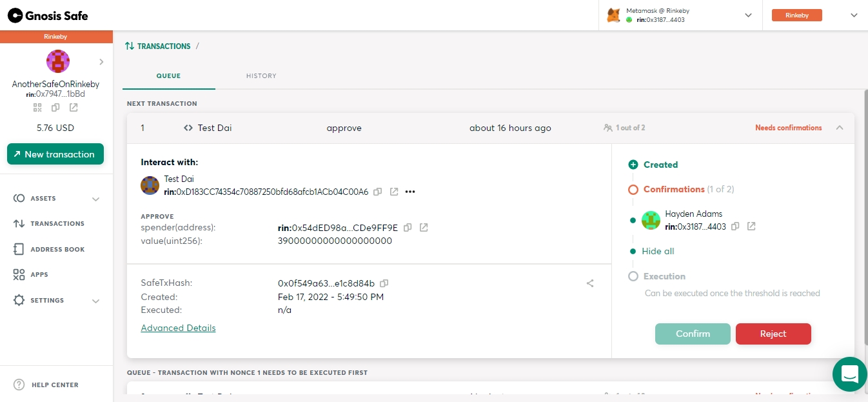Switch to the History tab
Viewport: 868px width, 402px height.
[261, 76]
